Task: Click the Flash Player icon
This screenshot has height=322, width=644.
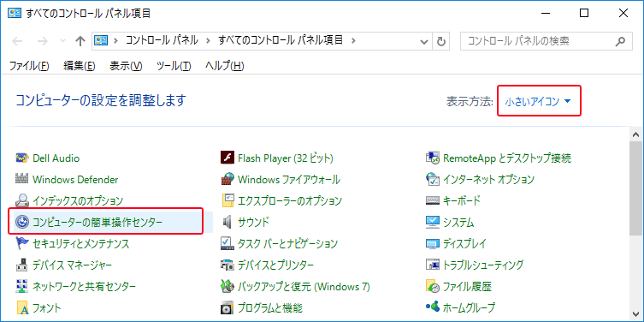Action: coord(227,158)
